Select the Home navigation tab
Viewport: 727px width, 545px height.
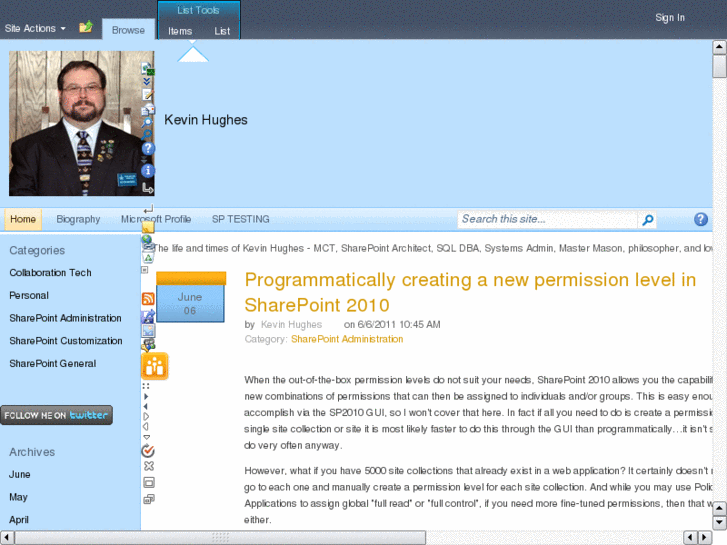[23, 219]
